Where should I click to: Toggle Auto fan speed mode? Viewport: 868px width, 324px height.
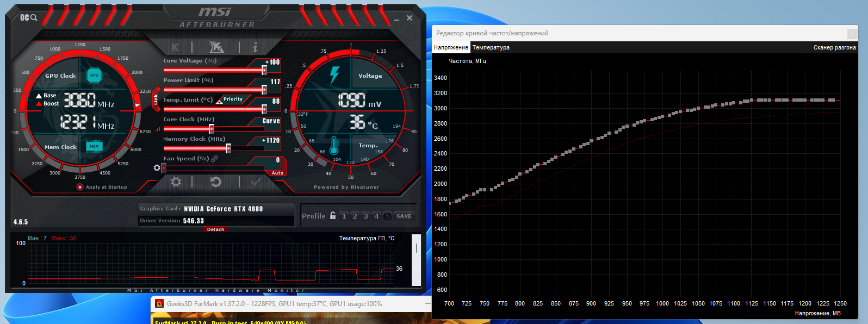click(x=277, y=173)
